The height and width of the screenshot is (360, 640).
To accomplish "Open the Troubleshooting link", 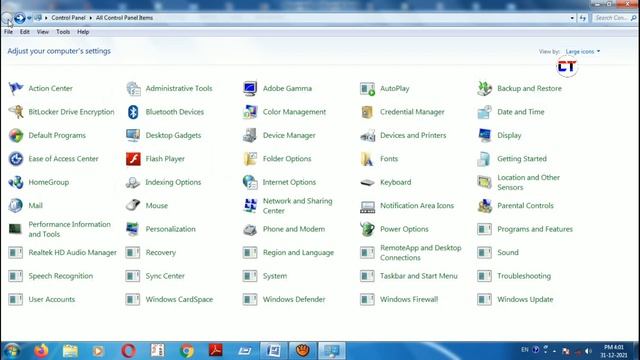I will tap(524, 276).
